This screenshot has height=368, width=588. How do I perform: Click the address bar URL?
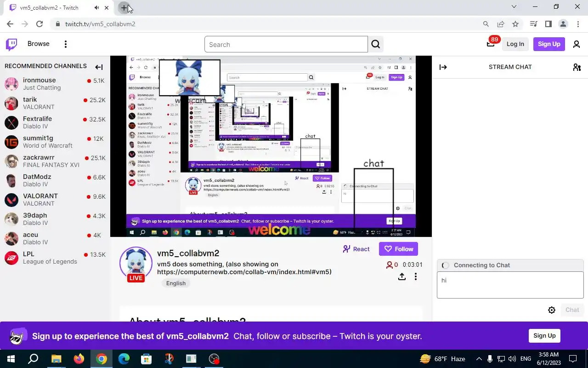click(x=100, y=24)
